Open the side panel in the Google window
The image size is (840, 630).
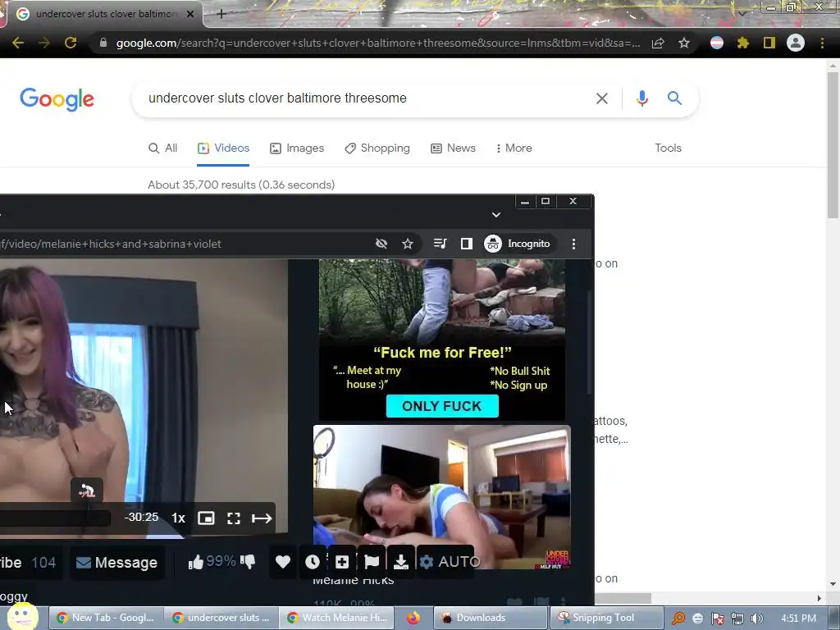[x=769, y=43]
